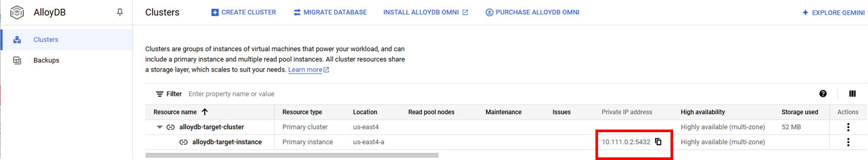Open the table help question-mark icon
Screen dimensions: 868x160
[823, 93]
